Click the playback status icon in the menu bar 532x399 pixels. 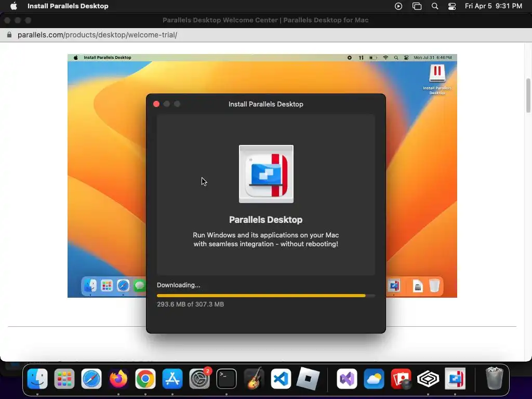(398, 6)
